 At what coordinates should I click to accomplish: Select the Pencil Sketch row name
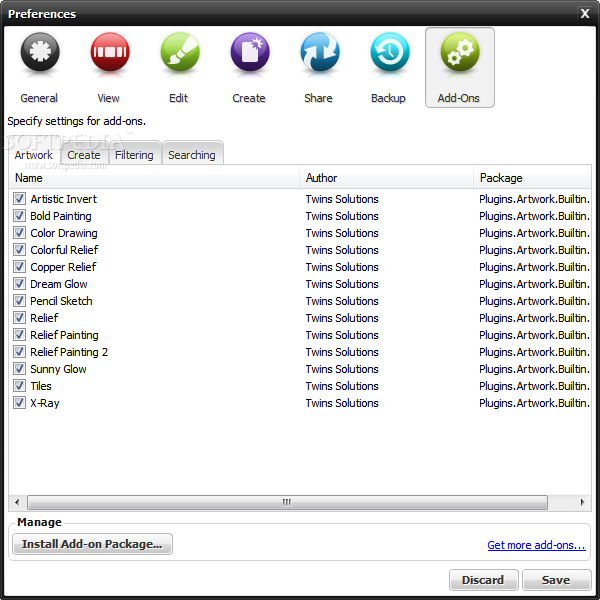[61, 301]
